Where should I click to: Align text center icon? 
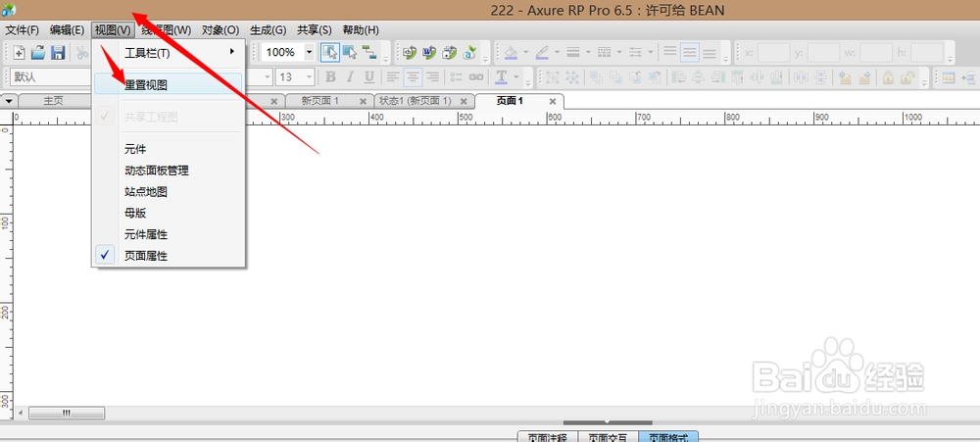(x=413, y=76)
